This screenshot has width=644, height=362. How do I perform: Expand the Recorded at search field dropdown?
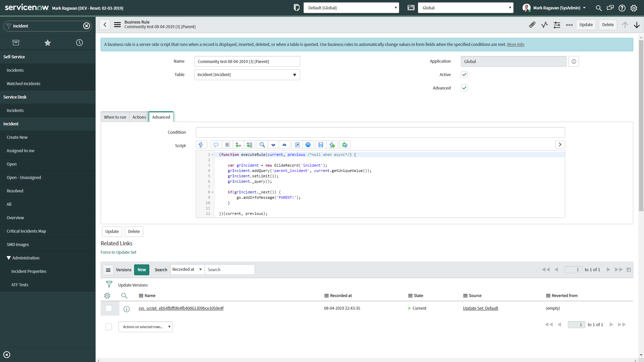coord(187,269)
